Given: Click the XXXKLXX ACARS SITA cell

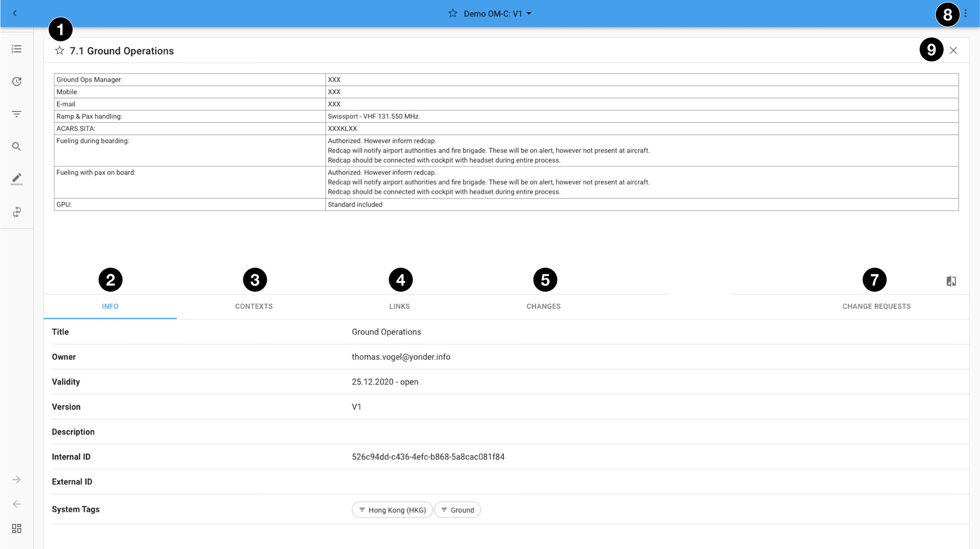Looking at the screenshot, I should [642, 128].
